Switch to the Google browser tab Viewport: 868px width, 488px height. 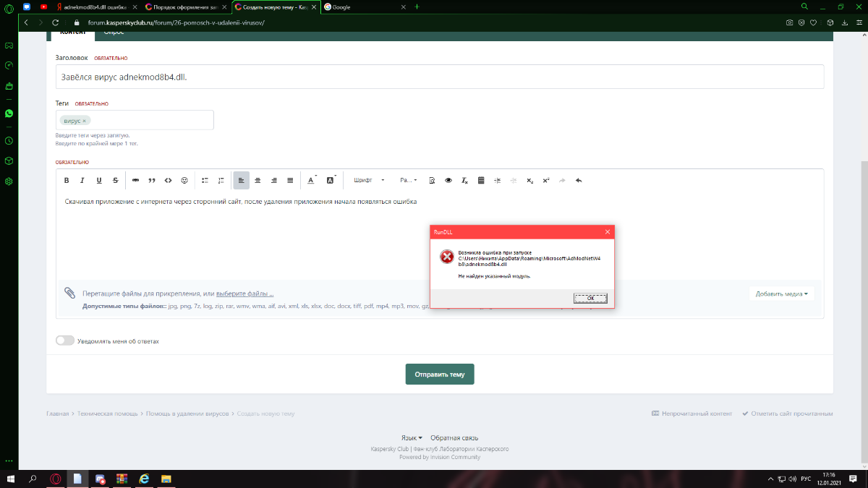coord(365,6)
